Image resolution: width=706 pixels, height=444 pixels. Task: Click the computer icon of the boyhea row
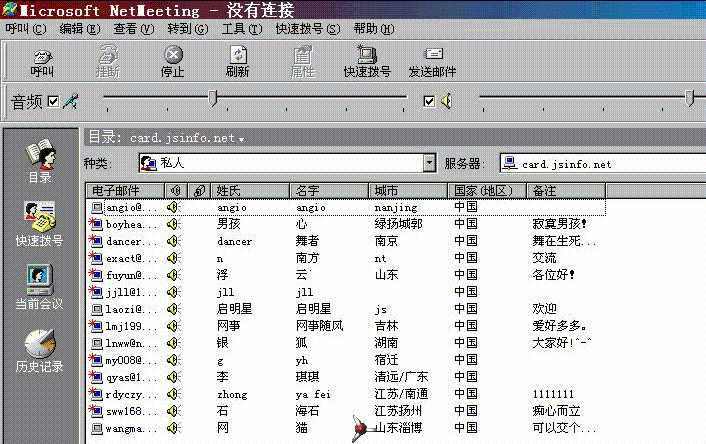[x=95, y=224]
